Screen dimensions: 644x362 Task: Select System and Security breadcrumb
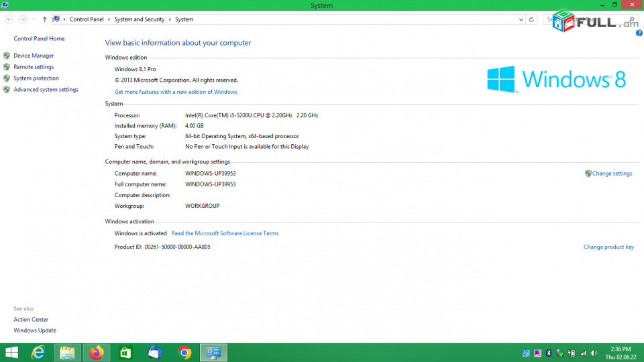(140, 19)
